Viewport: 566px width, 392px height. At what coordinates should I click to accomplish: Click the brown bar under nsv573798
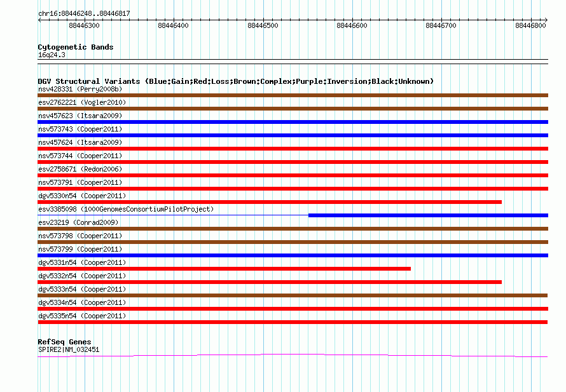[293, 242]
